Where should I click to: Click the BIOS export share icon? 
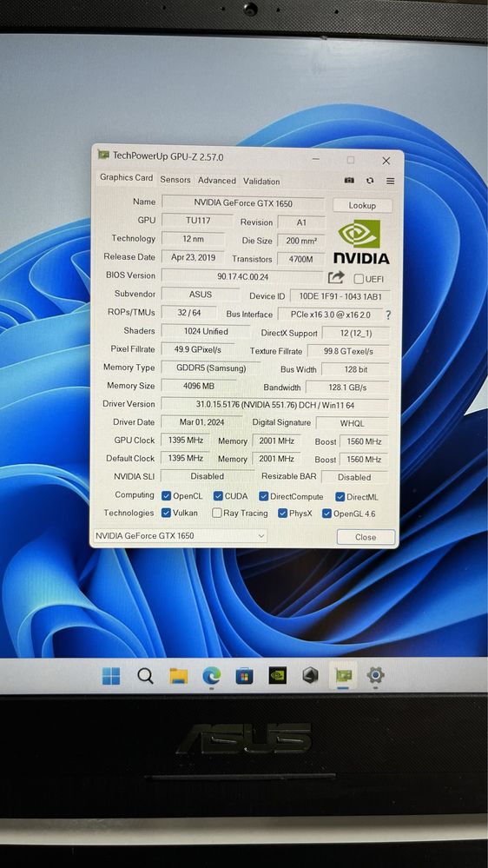pyautogui.click(x=336, y=277)
